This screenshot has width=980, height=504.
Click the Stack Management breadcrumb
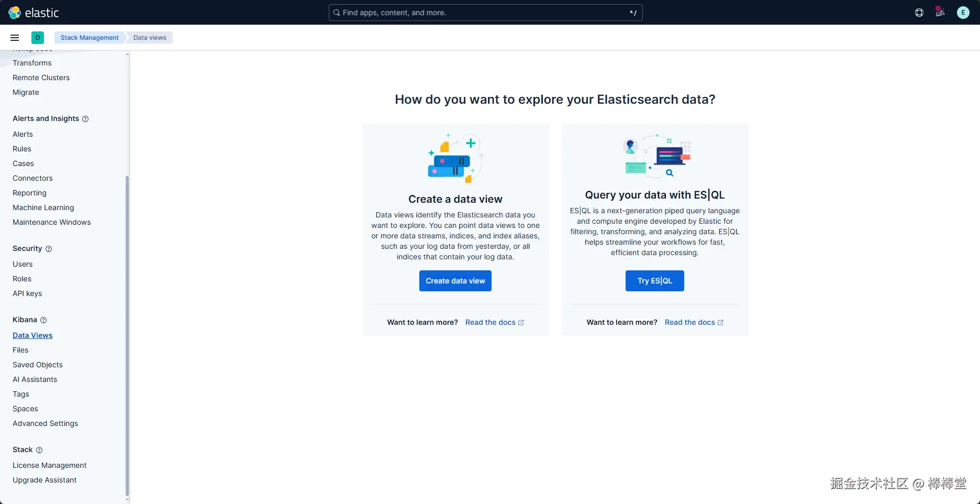(x=90, y=38)
